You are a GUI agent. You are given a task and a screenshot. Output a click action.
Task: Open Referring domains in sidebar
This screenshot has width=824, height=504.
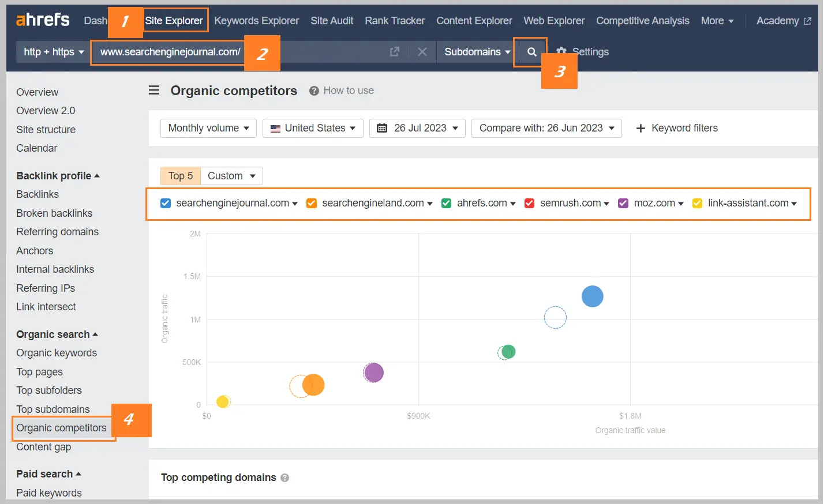[x=57, y=232]
